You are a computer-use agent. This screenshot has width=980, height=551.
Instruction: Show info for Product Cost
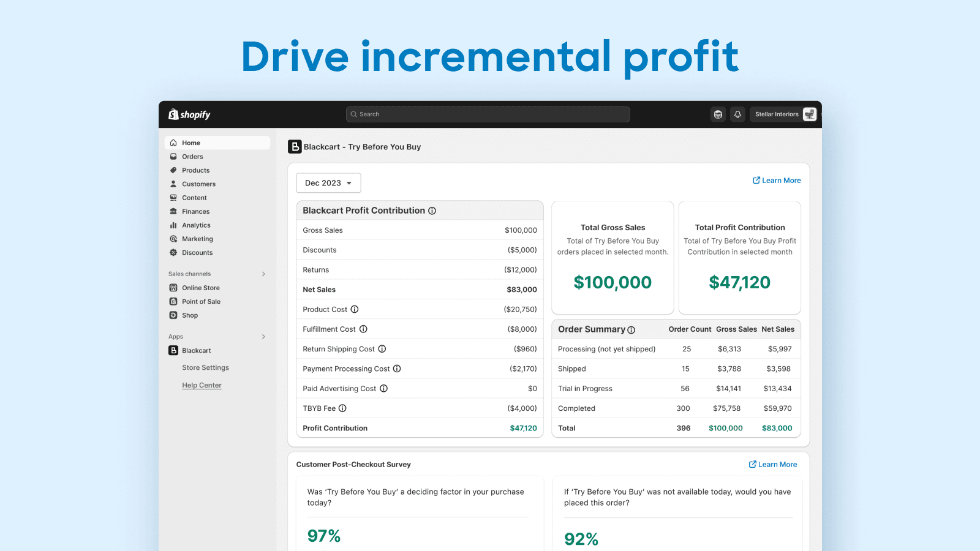pyautogui.click(x=355, y=309)
